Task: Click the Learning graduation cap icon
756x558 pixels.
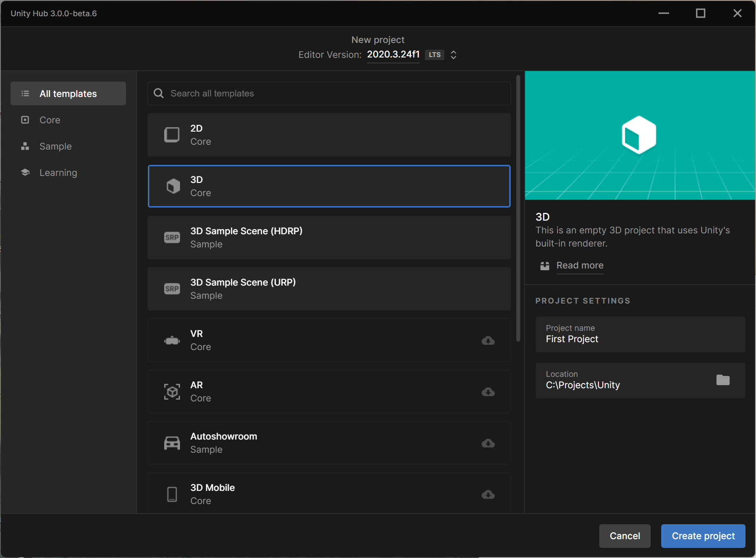Action: pyautogui.click(x=25, y=172)
